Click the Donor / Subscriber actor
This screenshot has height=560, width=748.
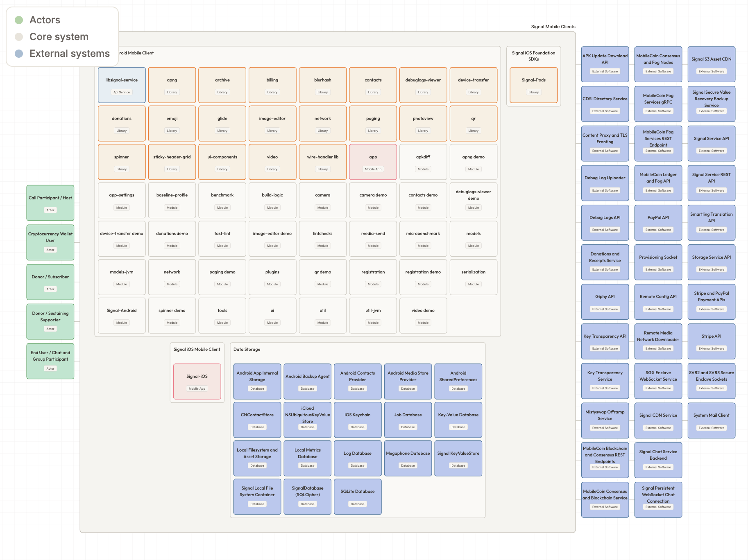pyautogui.click(x=50, y=282)
